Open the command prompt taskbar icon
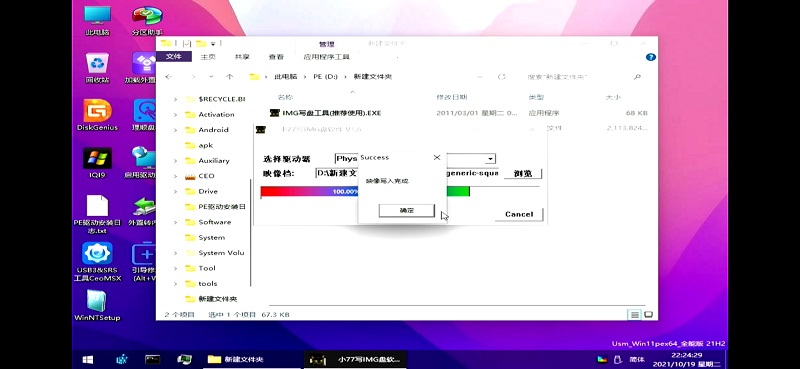This screenshot has height=369, width=800. point(152,360)
